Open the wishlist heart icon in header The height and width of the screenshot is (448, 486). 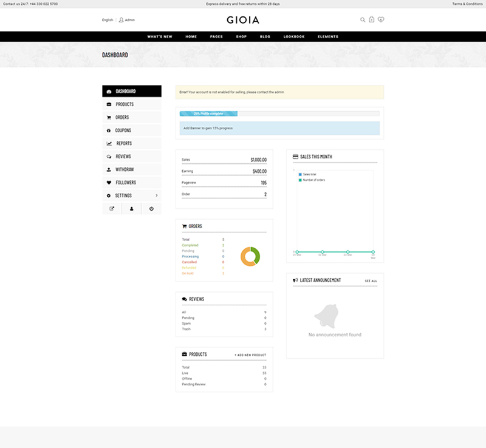pyautogui.click(x=381, y=20)
